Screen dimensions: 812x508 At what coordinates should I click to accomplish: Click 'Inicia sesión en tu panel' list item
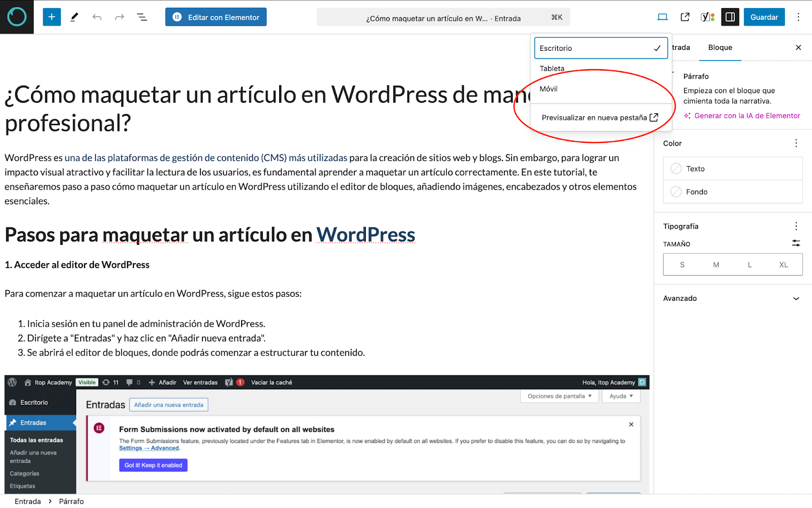coord(146,324)
